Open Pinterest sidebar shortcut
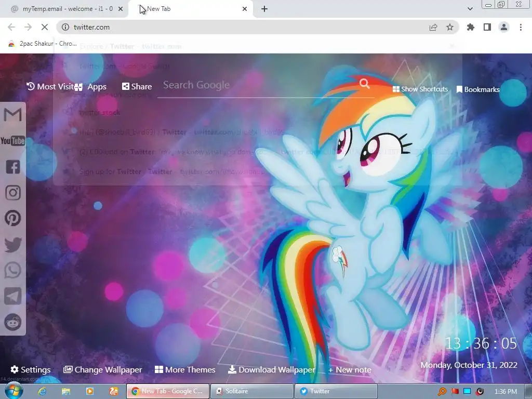 pos(13,218)
